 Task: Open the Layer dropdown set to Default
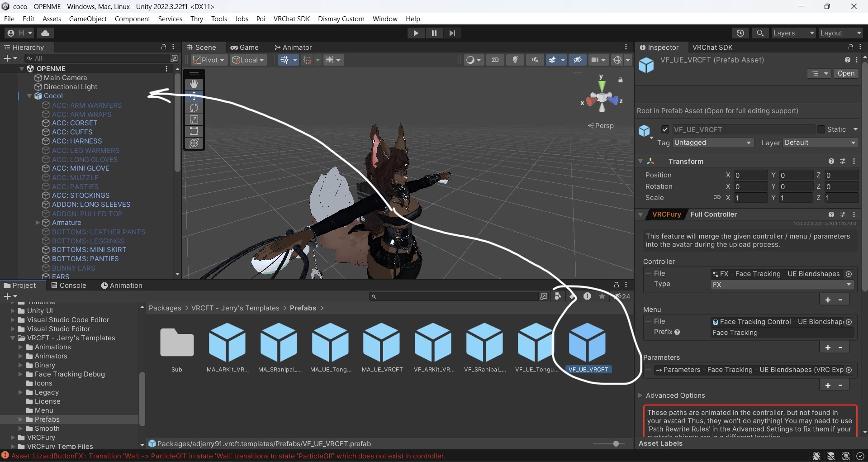coord(821,143)
